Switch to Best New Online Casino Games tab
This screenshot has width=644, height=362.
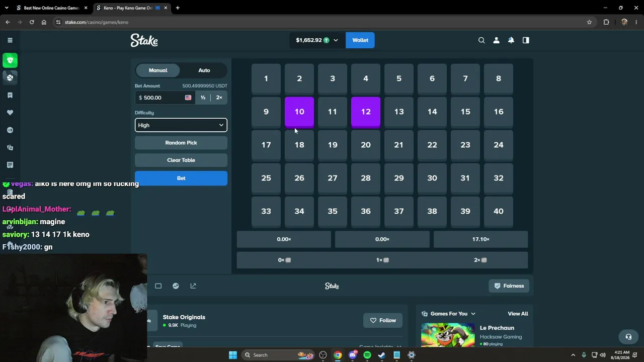click(x=52, y=8)
